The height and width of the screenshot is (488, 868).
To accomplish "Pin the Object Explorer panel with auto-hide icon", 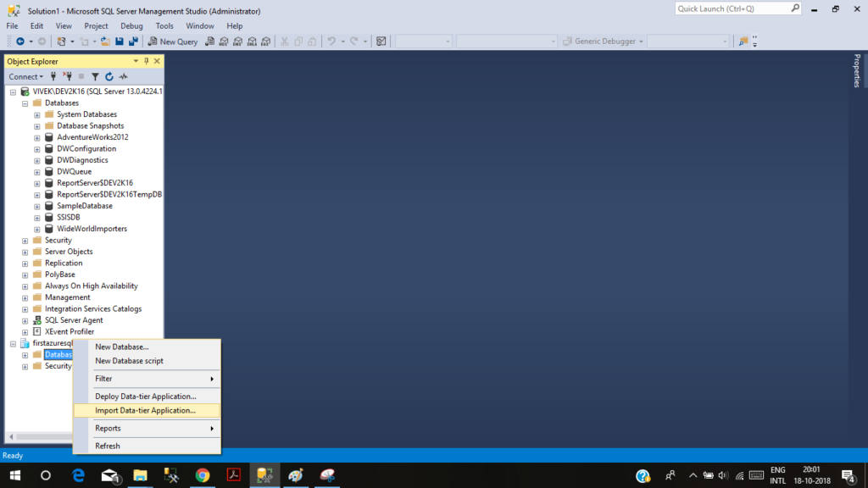I will [146, 62].
